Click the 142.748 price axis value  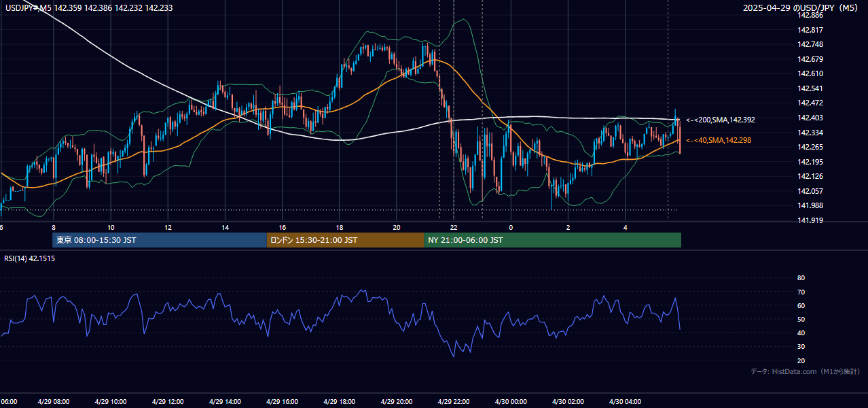pos(810,44)
